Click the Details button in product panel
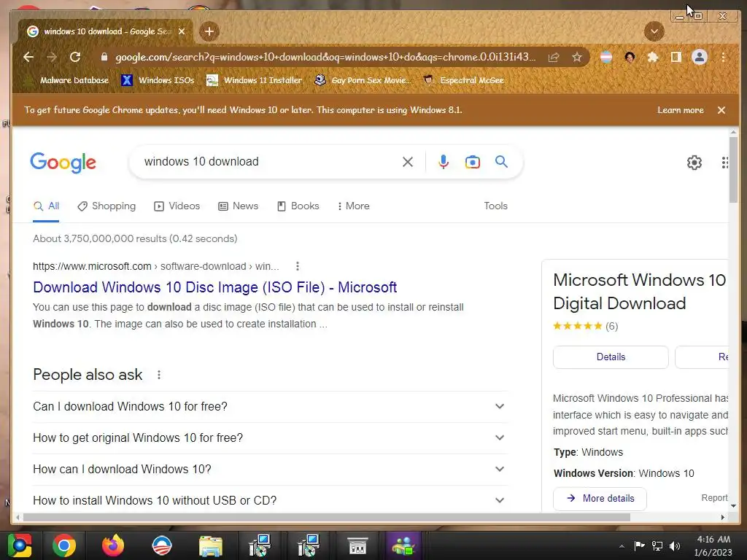 (611, 357)
